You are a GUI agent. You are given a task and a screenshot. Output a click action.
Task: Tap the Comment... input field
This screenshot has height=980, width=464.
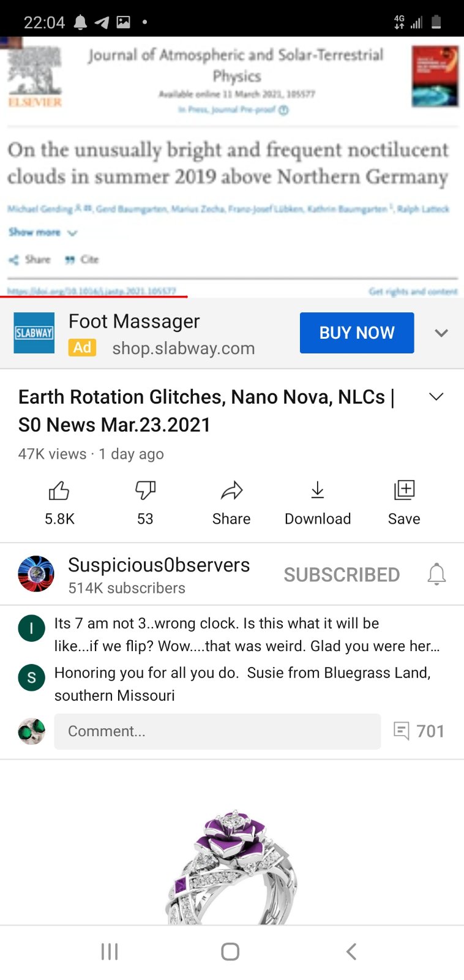click(x=217, y=731)
